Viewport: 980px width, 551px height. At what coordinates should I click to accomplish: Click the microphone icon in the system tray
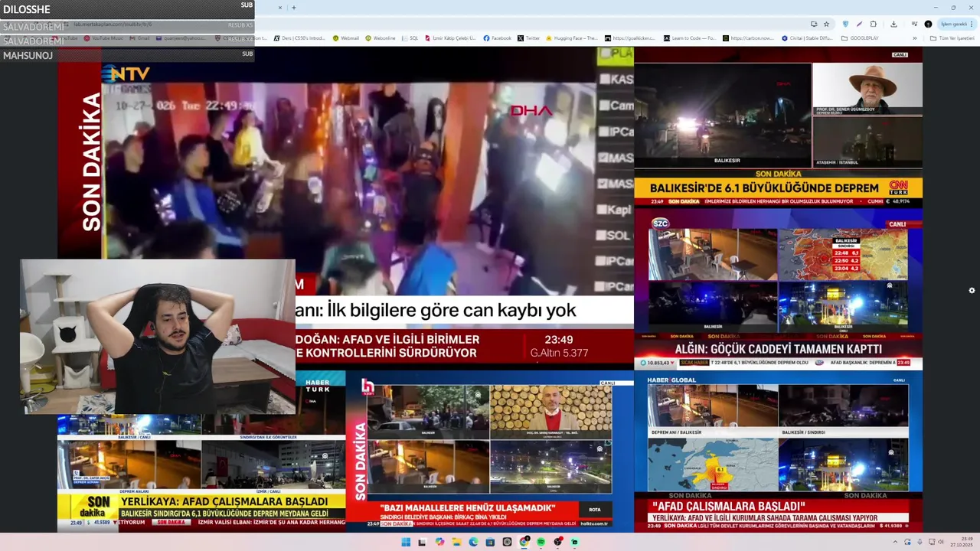[x=920, y=542]
